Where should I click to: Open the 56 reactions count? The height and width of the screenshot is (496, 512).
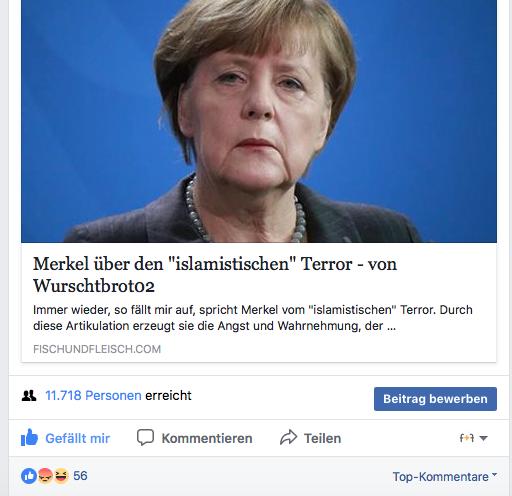pos(80,476)
